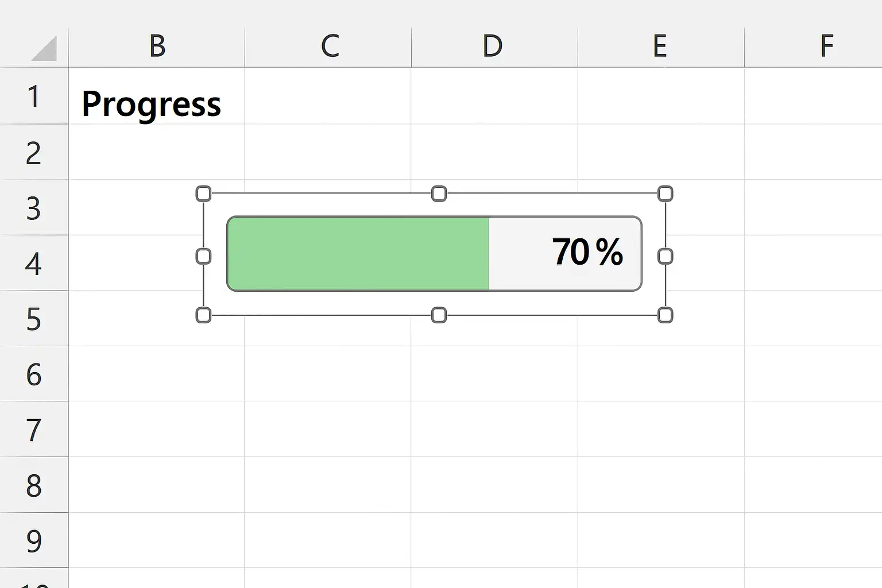The width and height of the screenshot is (882, 588).
Task: Click the top-middle resize handle of the shape
Action: [439, 194]
